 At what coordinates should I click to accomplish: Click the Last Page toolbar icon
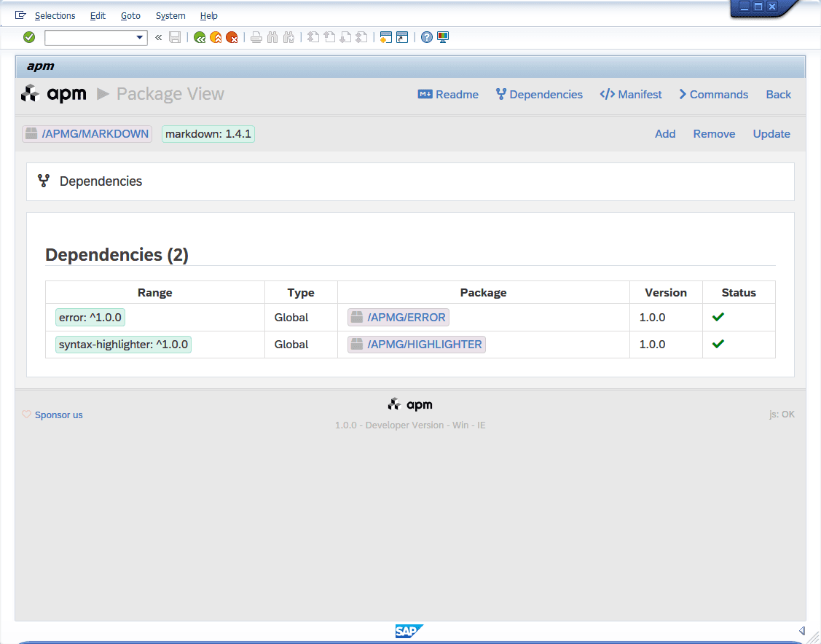click(361, 37)
